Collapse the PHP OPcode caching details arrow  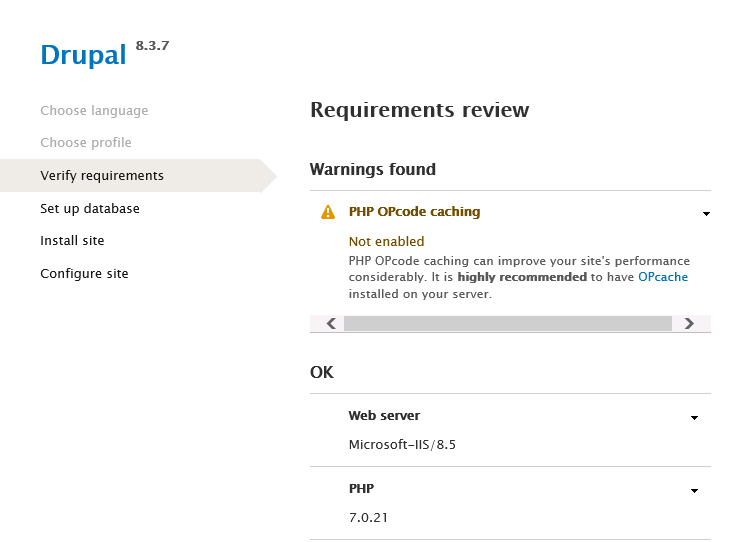706,213
